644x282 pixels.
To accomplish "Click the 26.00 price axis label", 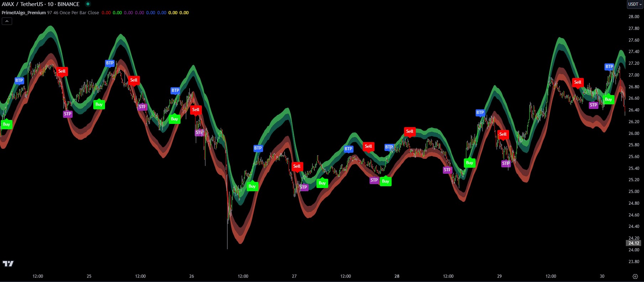I will point(634,134).
